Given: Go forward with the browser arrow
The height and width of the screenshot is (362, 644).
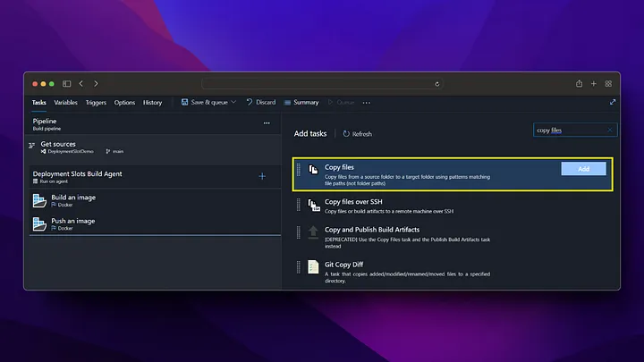Looking at the screenshot, I should pyautogui.click(x=96, y=84).
